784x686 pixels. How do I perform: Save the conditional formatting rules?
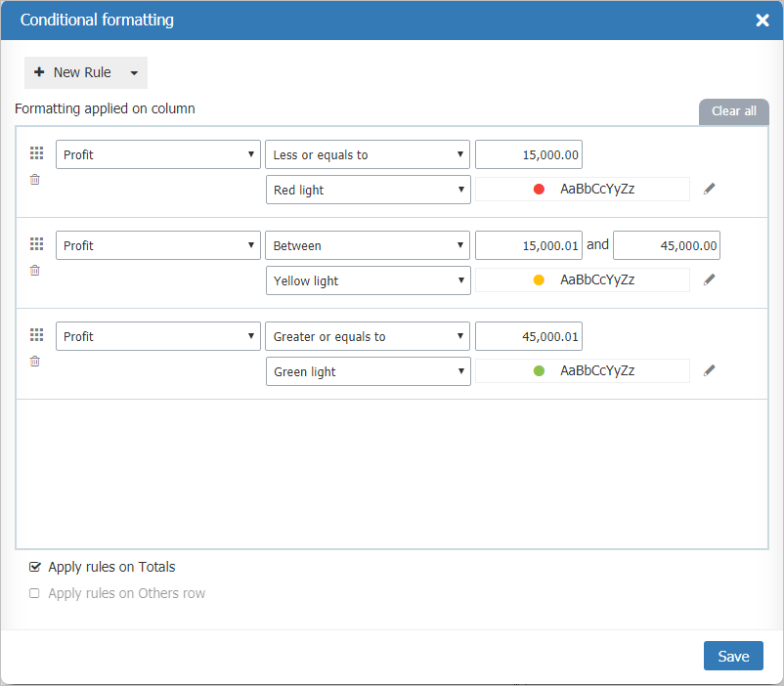point(733,656)
